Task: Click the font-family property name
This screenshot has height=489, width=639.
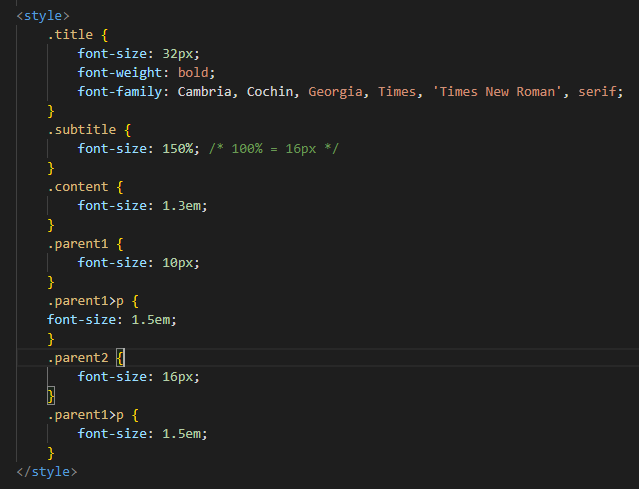Action: pos(120,92)
